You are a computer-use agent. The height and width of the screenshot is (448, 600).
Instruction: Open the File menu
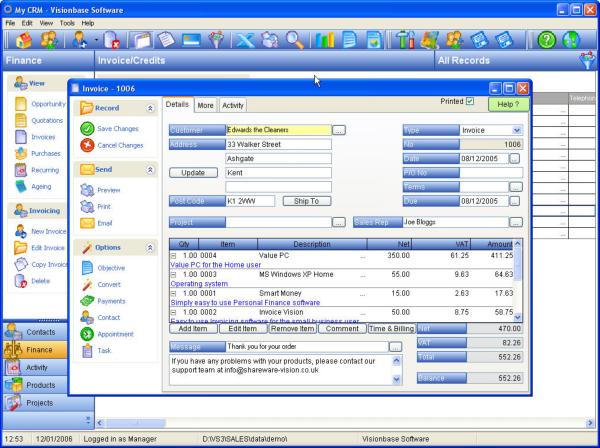point(10,23)
